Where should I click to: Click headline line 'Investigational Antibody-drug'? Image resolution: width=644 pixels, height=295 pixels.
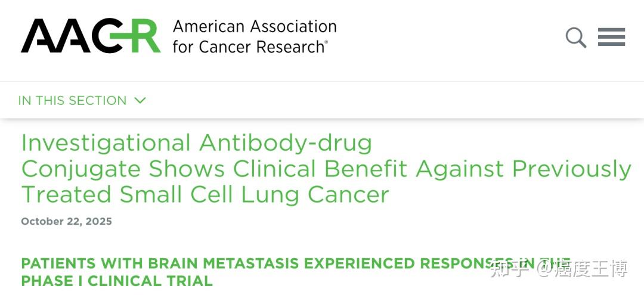point(197,143)
